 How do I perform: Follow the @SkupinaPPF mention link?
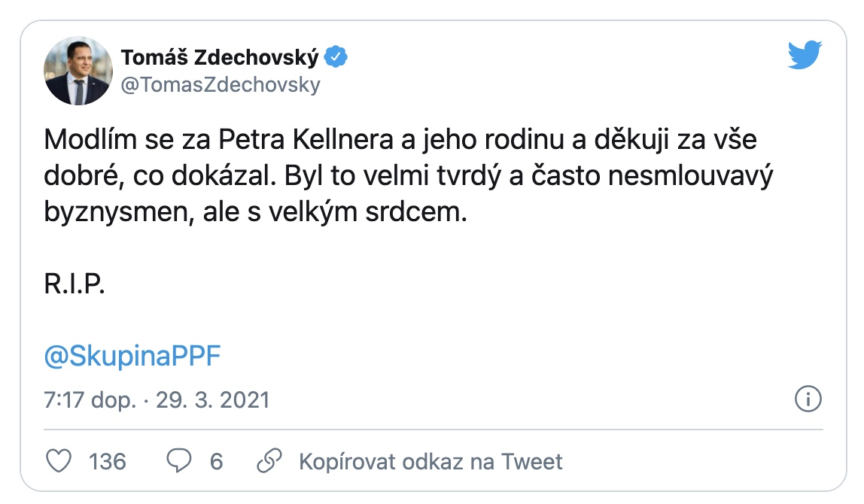tap(132, 357)
